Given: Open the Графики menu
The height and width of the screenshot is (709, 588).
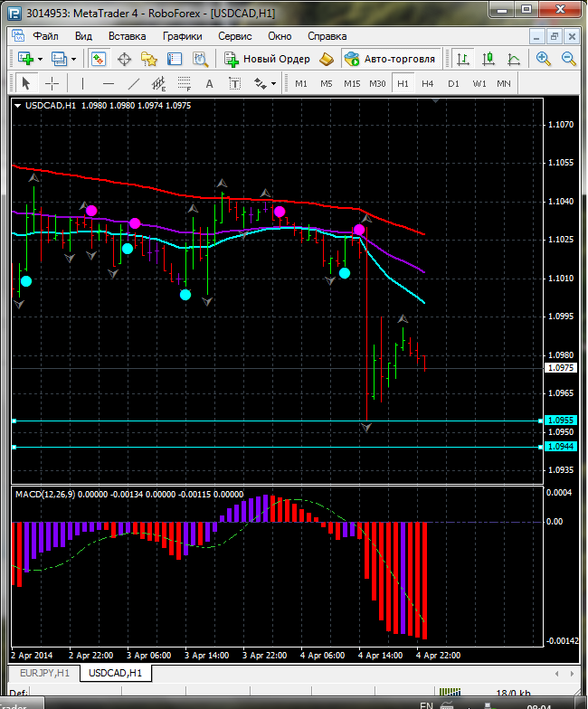Looking at the screenshot, I should pyautogui.click(x=182, y=36).
